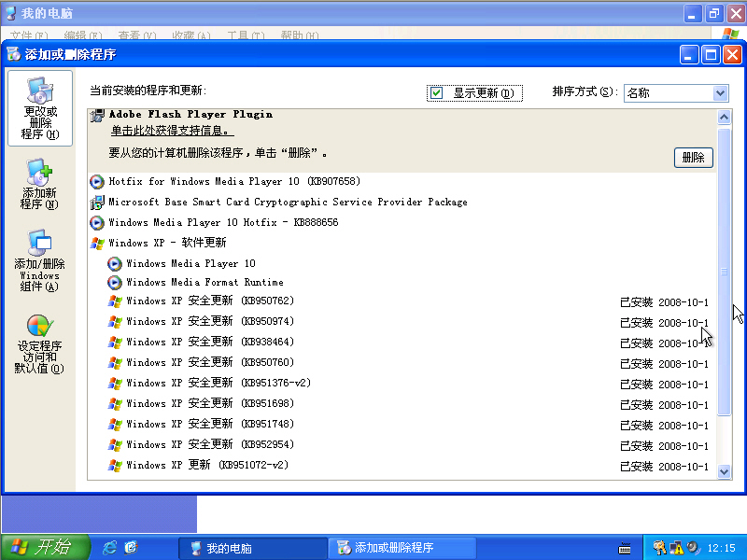Click the vertical scrollbar thumb of program list

pyautogui.click(x=725, y=272)
